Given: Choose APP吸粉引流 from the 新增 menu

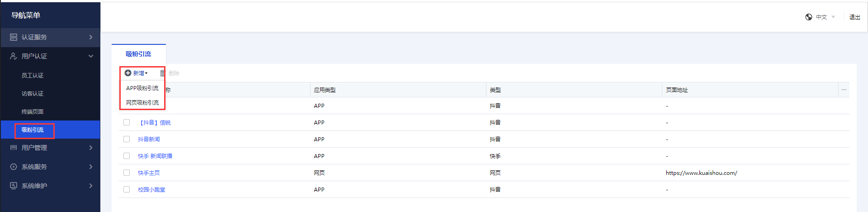Looking at the screenshot, I should [142, 88].
